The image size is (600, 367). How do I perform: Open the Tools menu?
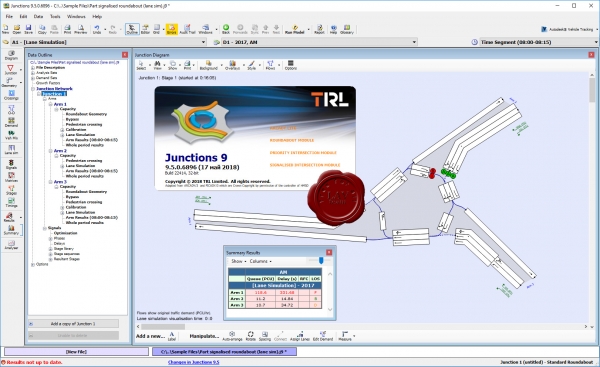click(x=55, y=16)
